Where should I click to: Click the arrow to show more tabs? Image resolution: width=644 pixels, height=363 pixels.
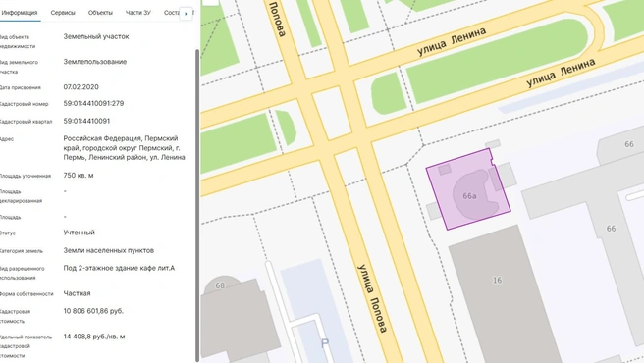(186, 14)
